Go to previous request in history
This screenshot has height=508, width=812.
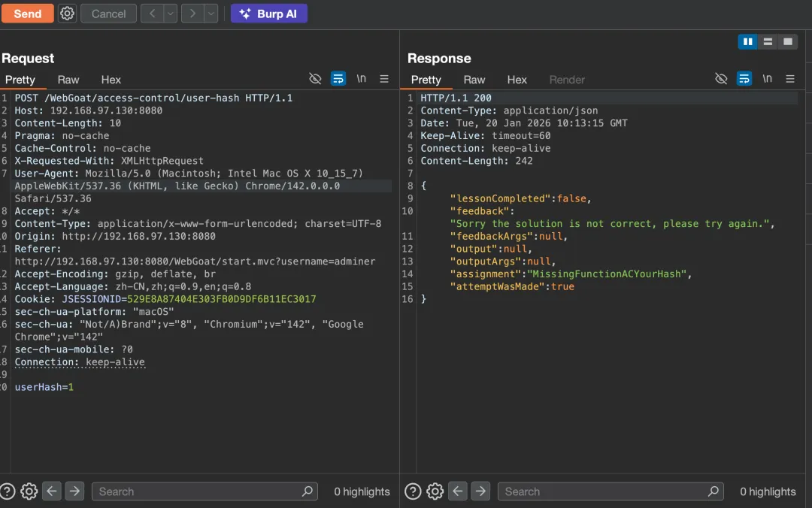(152, 14)
